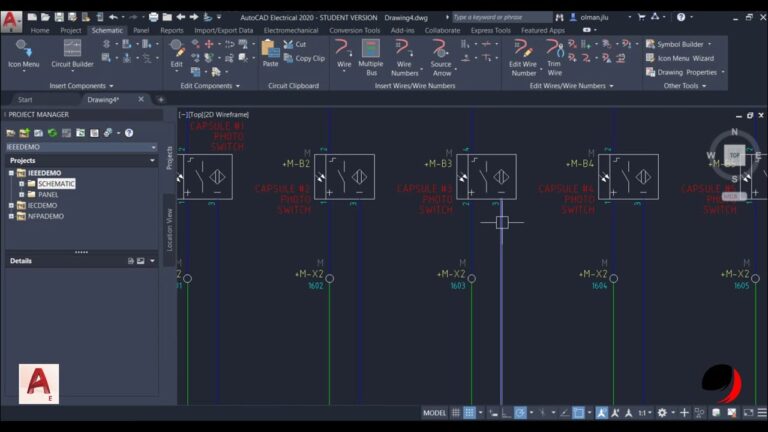Activate the Wire tool
Screen dimensions: 768x432
(x=344, y=54)
